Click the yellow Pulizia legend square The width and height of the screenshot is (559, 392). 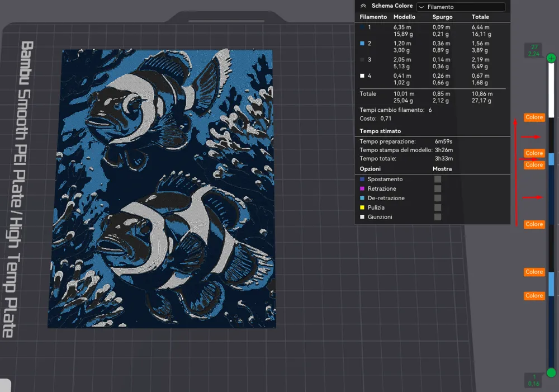[x=362, y=207]
